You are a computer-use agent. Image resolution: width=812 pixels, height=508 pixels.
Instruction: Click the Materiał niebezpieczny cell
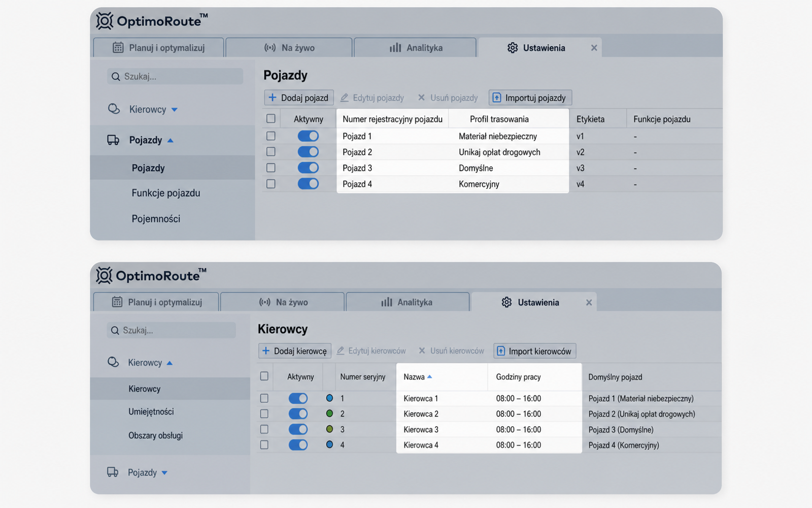coord(498,136)
